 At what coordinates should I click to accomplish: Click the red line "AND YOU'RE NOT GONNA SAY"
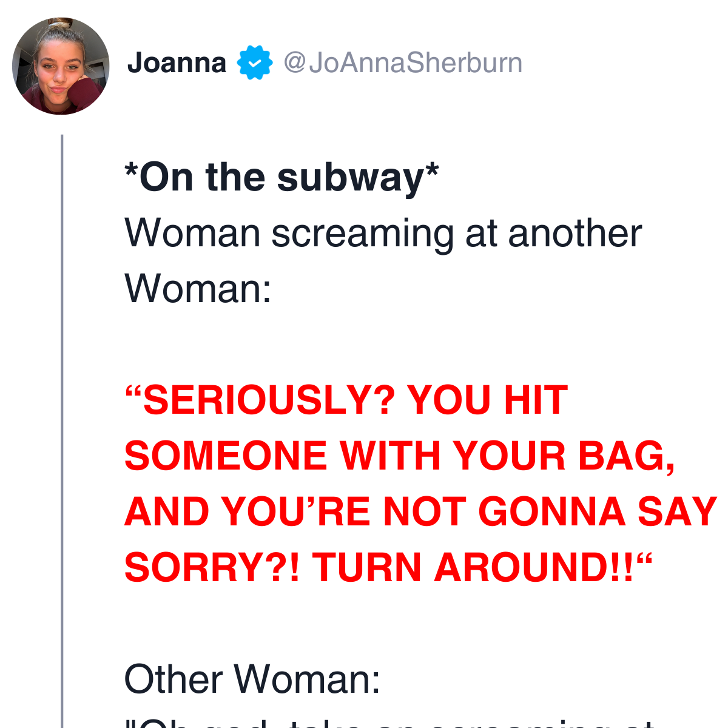(420, 511)
